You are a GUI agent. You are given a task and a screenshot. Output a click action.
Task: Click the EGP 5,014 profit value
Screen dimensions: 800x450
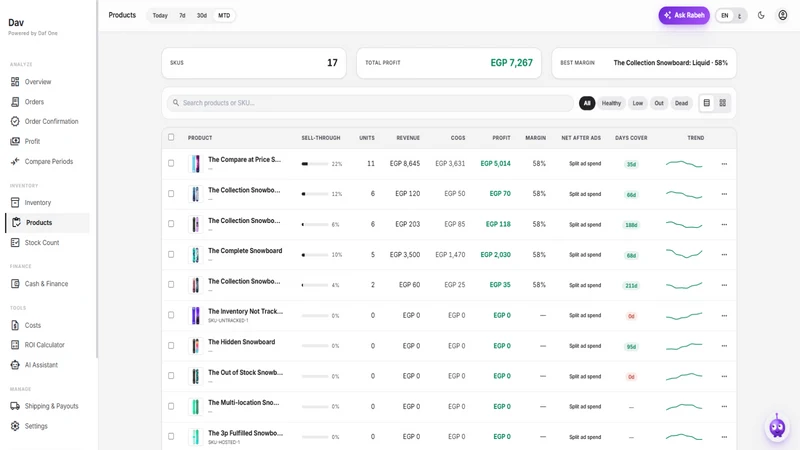click(x=495, y=163)
